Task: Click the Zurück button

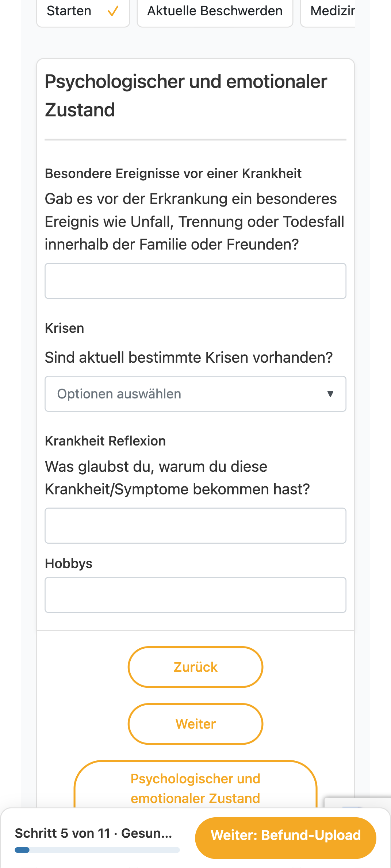Action: (x=195, y=667)
